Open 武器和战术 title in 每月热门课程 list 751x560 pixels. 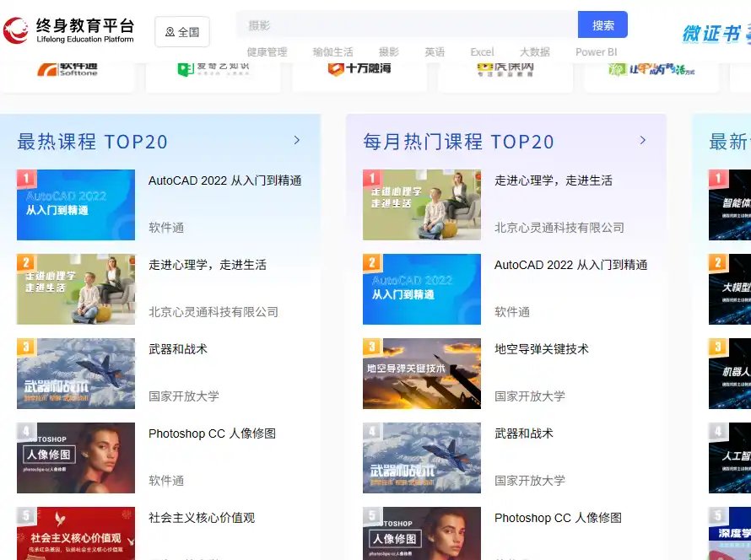coord(523,433)
